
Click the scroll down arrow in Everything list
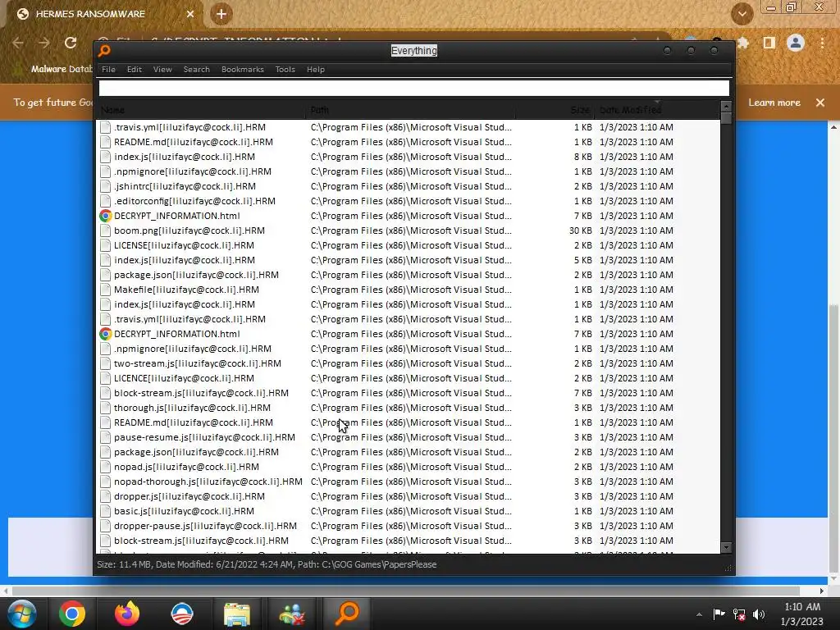726,547
